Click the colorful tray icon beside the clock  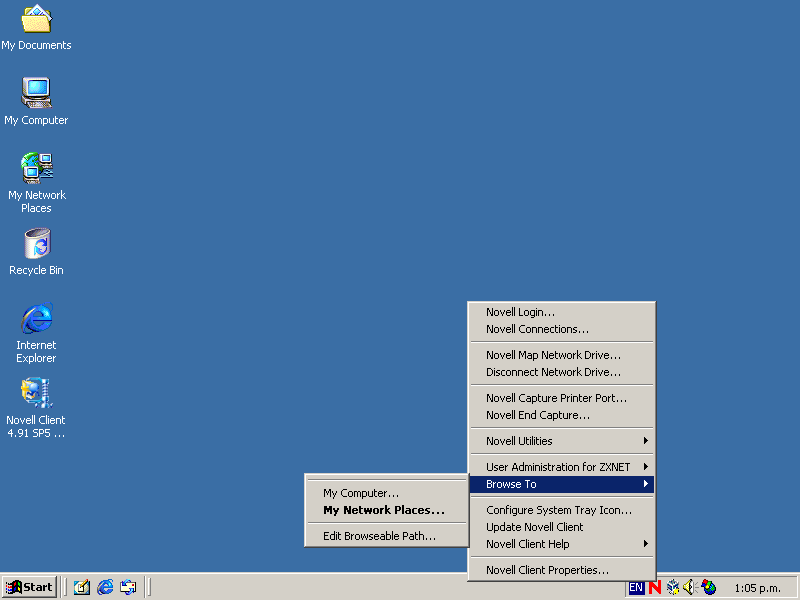(x=709, y=587)
